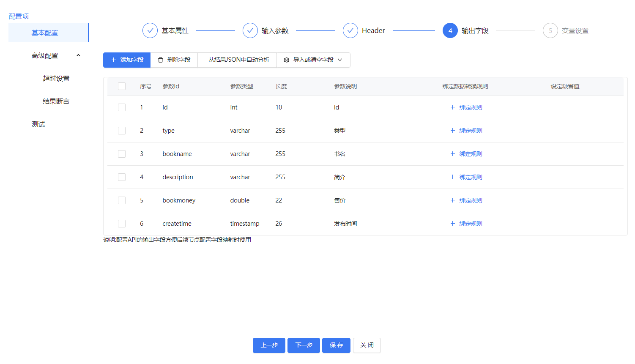Screen dimensions: 635x364
Task: Check the checkbox for the description row
Action: point(122,177)
